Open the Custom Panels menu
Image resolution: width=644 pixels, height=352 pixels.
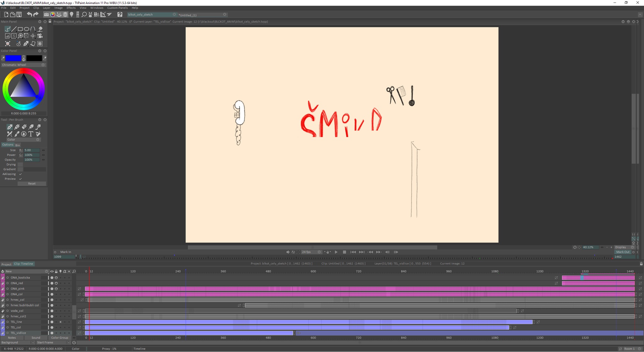pyautogui.click(x=117, y=8)
